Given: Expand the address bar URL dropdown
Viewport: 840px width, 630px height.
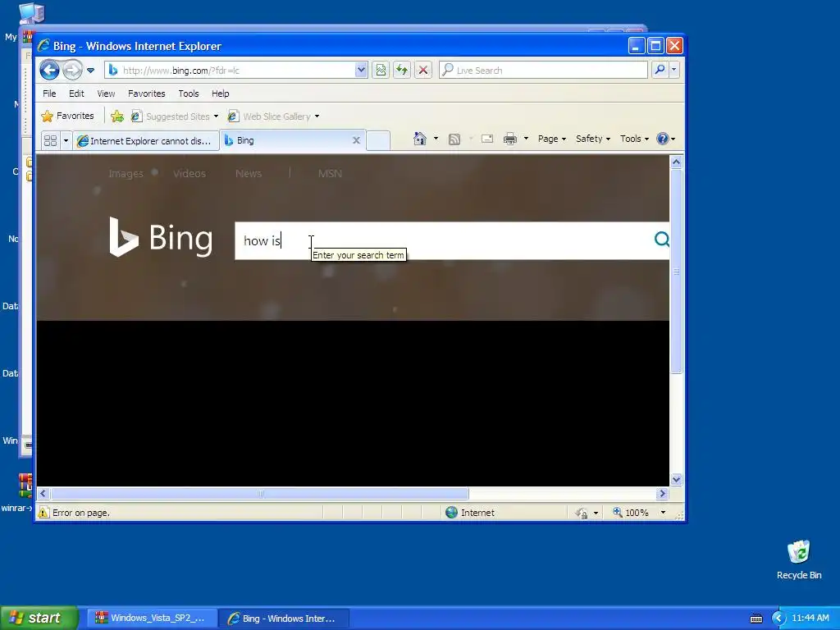Looking at the screenshot, I should click(x=361, y=70).
